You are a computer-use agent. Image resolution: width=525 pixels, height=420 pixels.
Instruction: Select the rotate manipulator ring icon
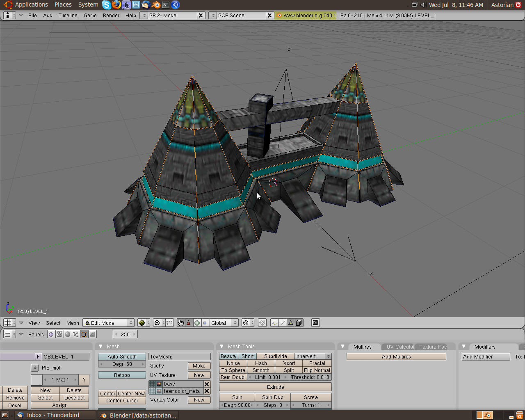click(x=197, y=323)
